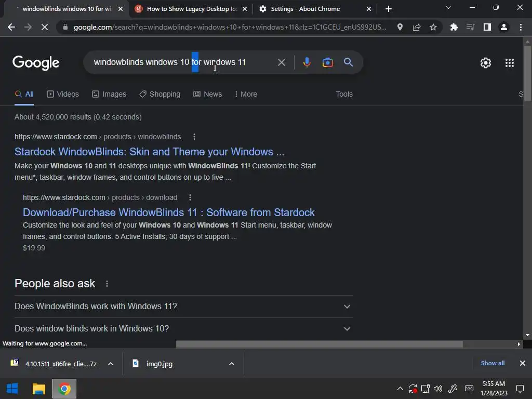Image resolution: width=532 pixels, height=399 pixels.
Task: Clear the Google search box
Action: point(281,62)
